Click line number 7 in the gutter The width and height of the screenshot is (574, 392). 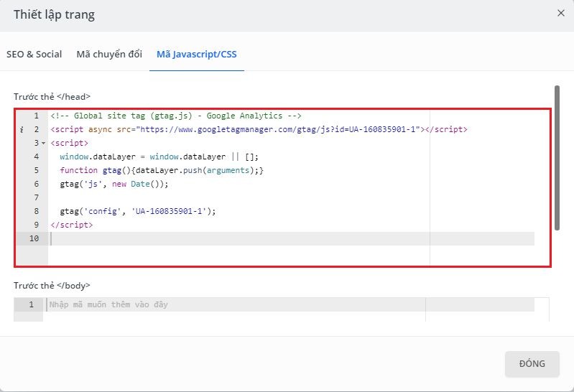[x=36, y=197]
